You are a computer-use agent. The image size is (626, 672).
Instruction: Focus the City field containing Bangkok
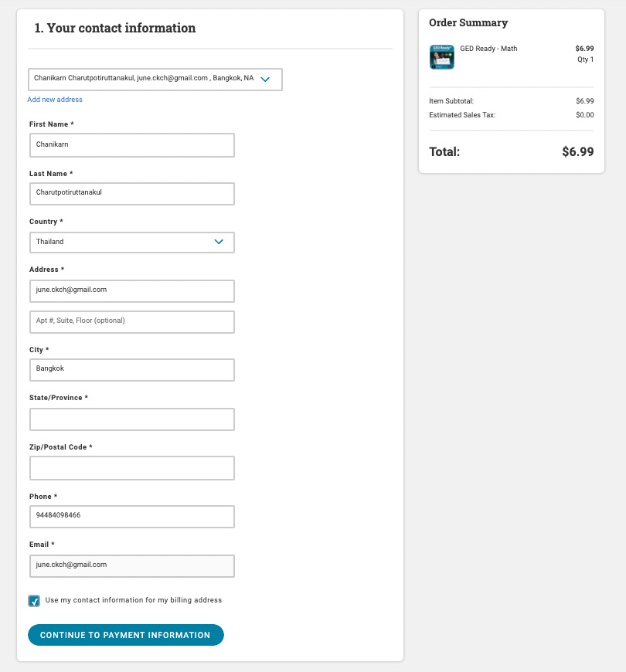[x=132, y=370]
